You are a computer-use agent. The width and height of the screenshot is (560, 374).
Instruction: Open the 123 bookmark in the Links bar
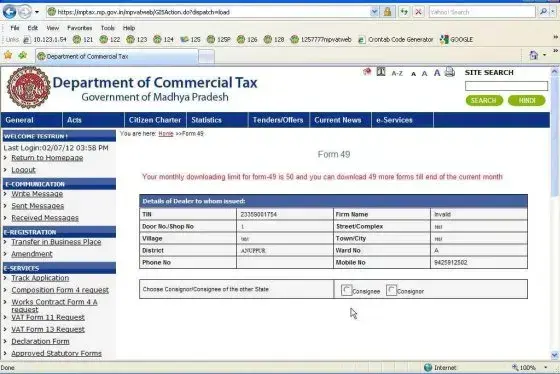point(137,39)
